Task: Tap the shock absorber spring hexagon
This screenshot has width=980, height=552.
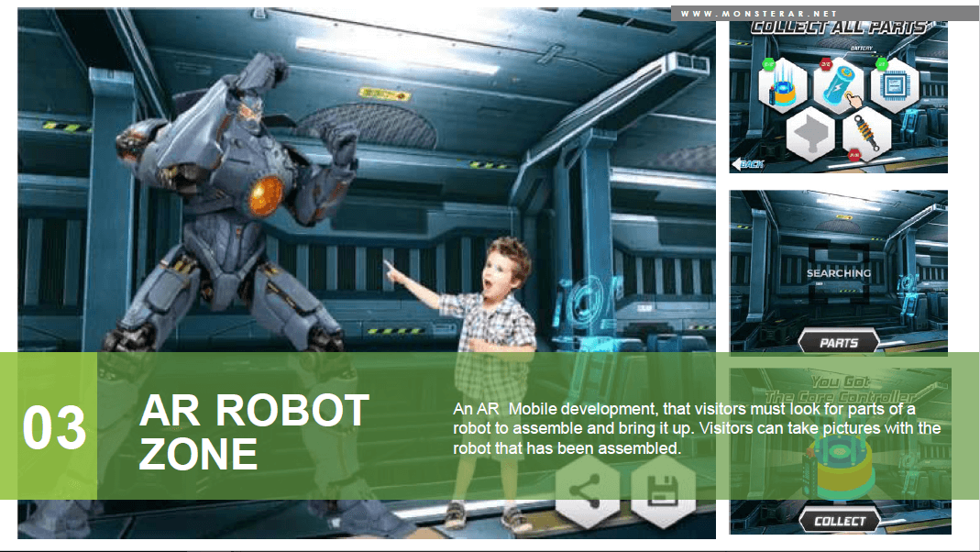Action: click(866, 134)
